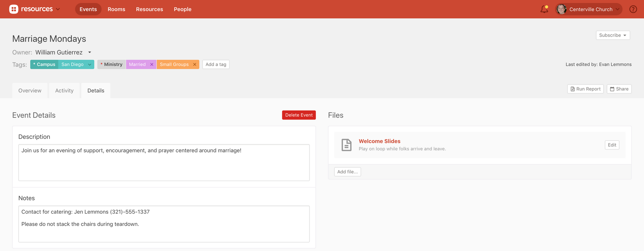Viewport: 644px width, 251px height.
Task: Remove the Small Groups tag
Action: (194, 64)
